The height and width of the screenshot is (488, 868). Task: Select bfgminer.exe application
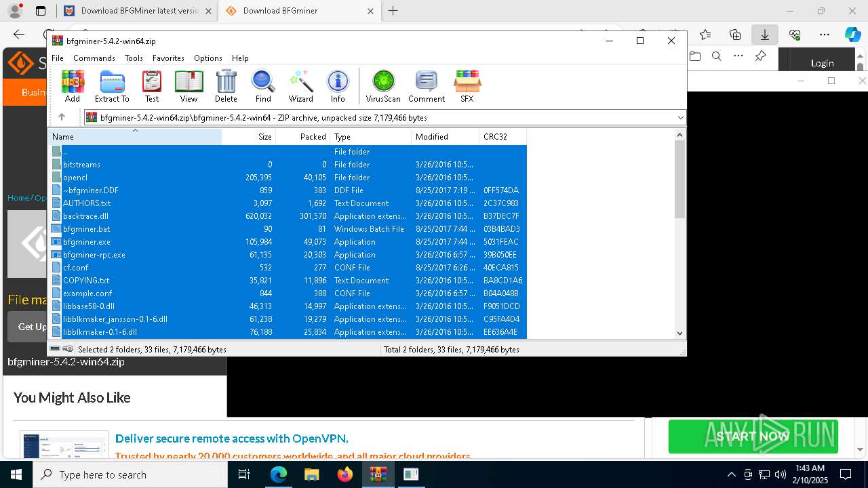(x=288, y=242)
